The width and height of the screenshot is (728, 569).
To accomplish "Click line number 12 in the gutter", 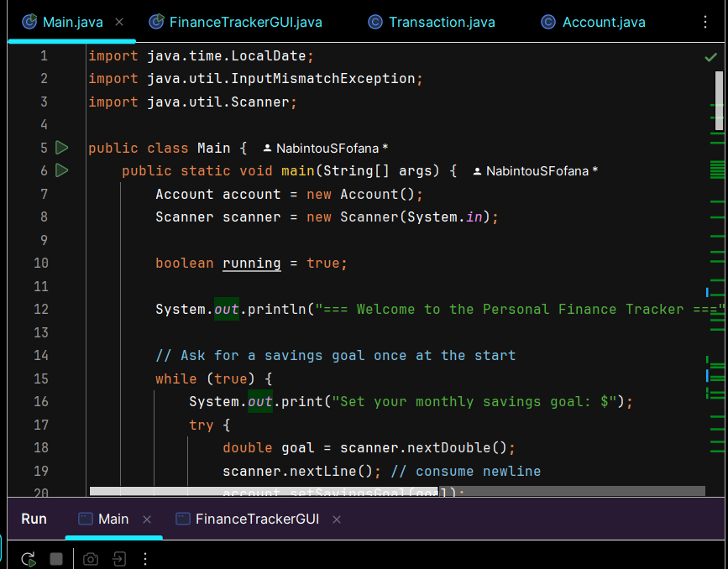I will click(41, 309).
